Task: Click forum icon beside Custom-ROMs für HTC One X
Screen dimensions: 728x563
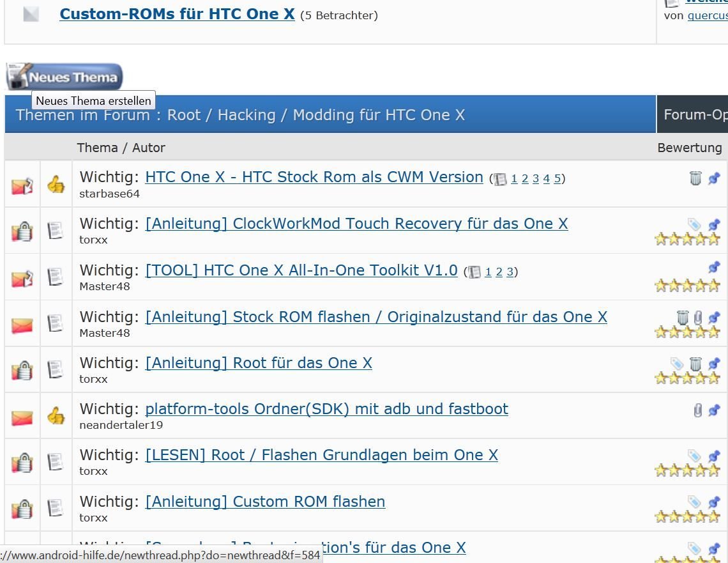Action: pos(31,14)
